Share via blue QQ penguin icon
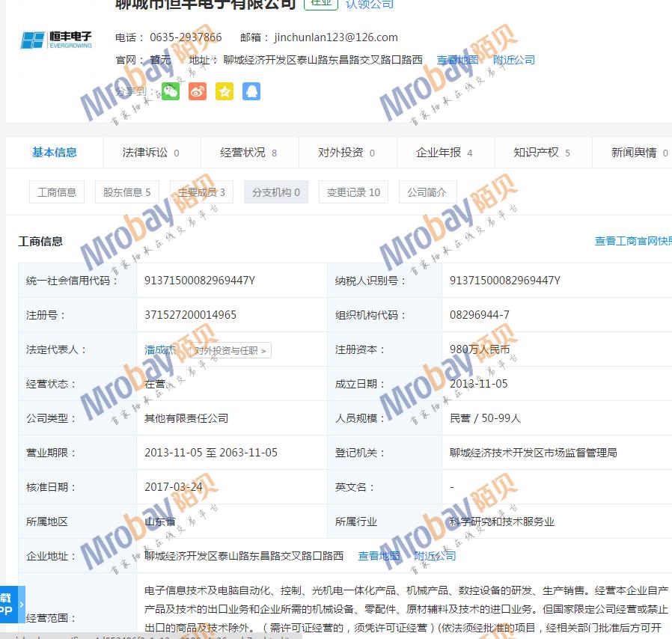The height and width of the screenshot is (639, 672). point(251,91)
